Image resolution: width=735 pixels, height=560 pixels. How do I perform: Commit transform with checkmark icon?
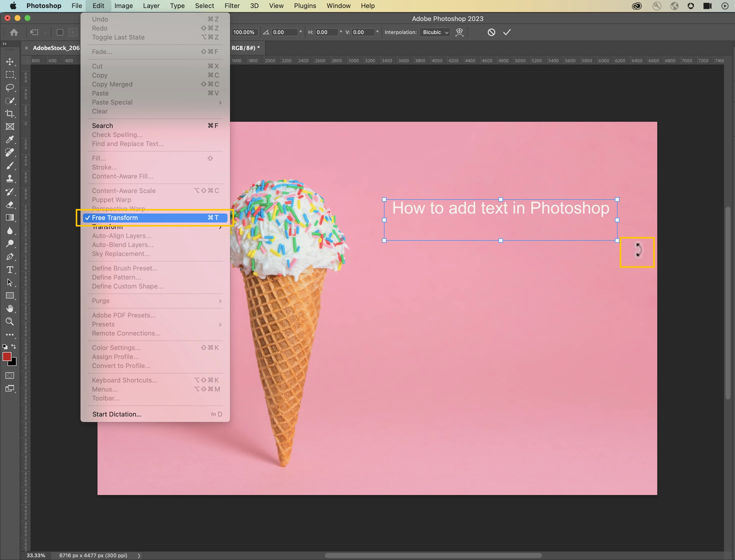click(x=507, y=32)
